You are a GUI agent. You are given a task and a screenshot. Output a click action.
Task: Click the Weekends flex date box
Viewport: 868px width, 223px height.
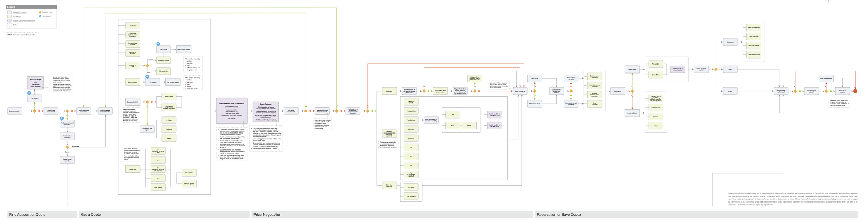169,129
